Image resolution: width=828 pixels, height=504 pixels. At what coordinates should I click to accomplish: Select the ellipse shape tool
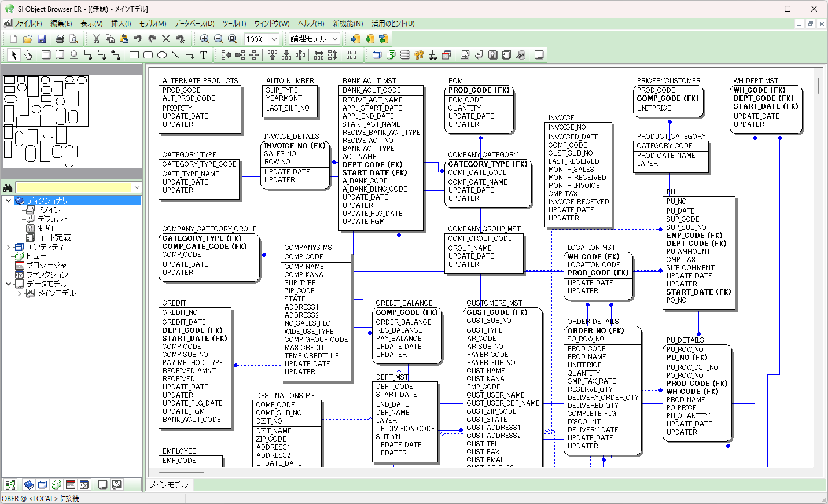162,55
